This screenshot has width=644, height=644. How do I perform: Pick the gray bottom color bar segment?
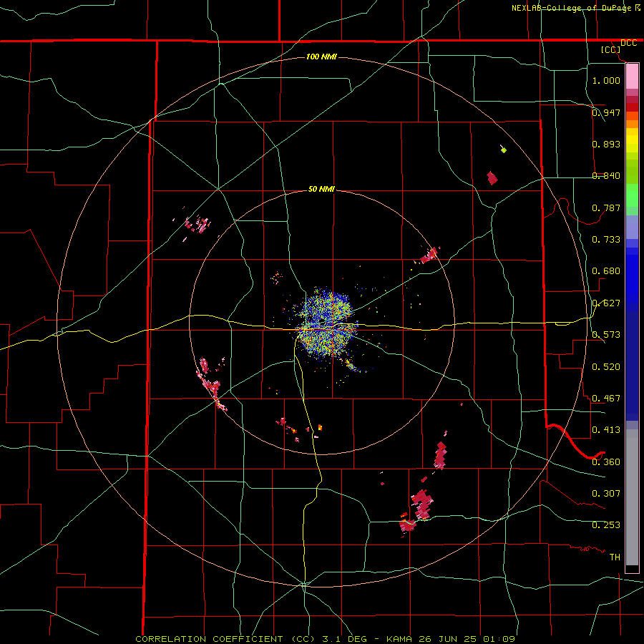click(632, 497)
